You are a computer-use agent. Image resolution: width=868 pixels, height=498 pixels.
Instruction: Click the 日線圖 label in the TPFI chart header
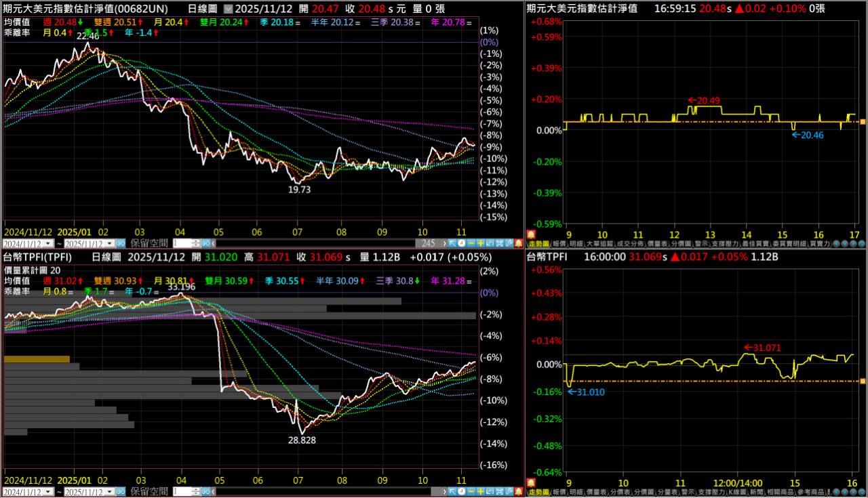coord(106,257)
